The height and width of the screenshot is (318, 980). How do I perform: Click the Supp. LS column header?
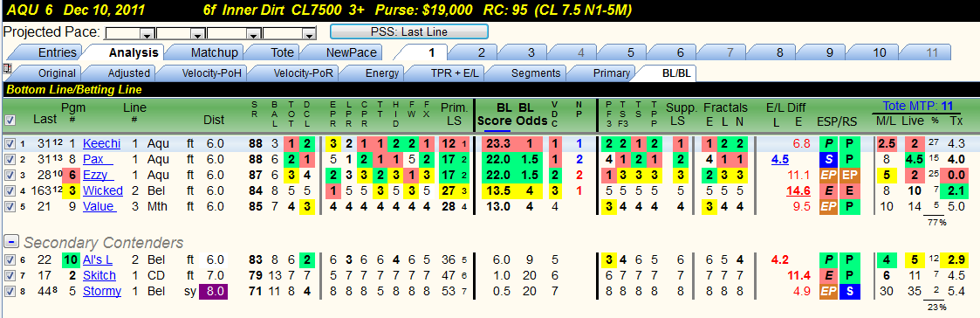pyautogui.click(x=681, y=114)
